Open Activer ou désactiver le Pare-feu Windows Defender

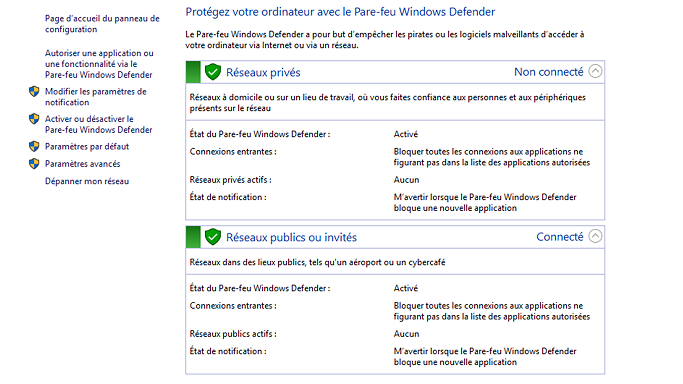click(99, 124)
